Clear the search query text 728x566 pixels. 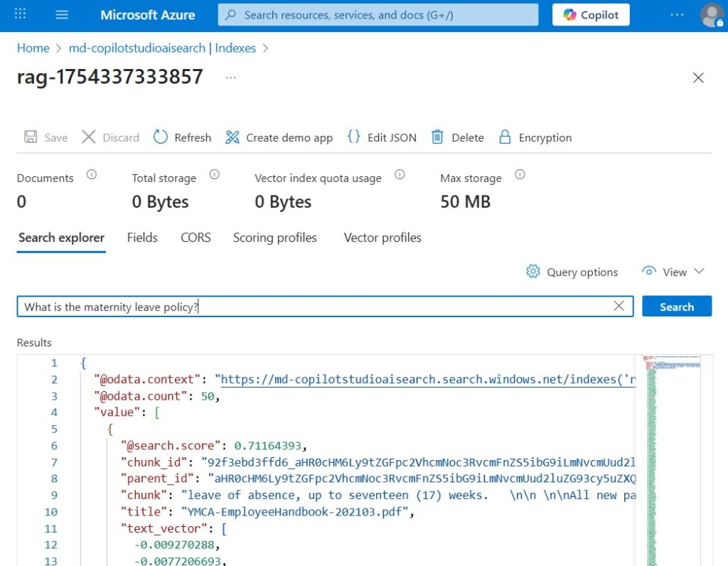pyautogui.click(x=619, y=306)
